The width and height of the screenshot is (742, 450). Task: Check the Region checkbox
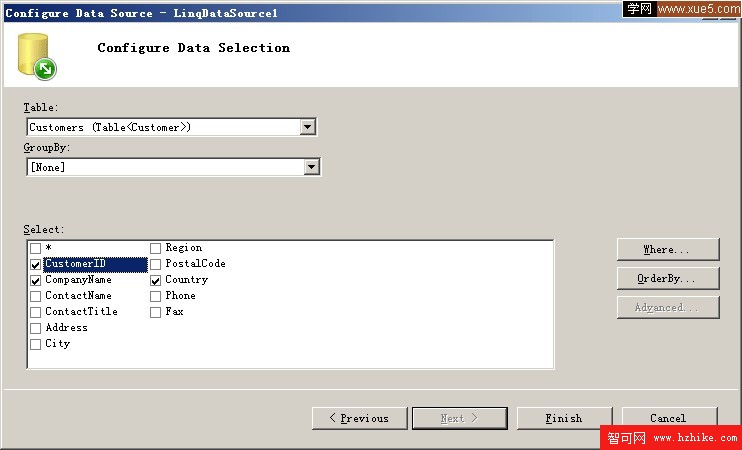point(156,248)
